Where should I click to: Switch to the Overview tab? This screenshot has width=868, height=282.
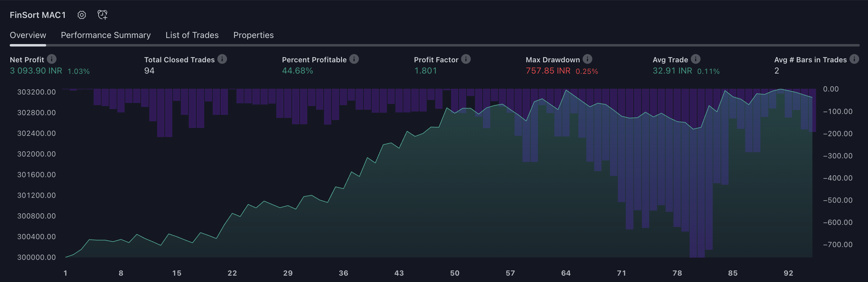pyautogui.click(x=28, y=35)
